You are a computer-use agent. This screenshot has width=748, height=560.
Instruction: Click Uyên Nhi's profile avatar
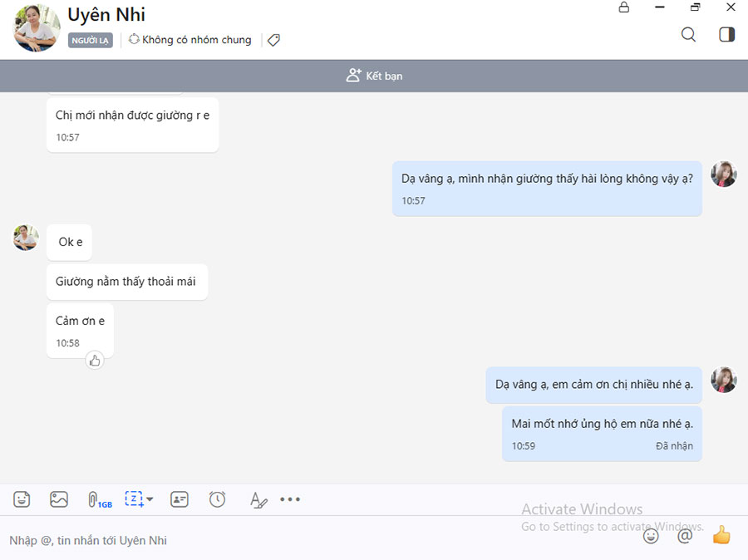point(37,27)
